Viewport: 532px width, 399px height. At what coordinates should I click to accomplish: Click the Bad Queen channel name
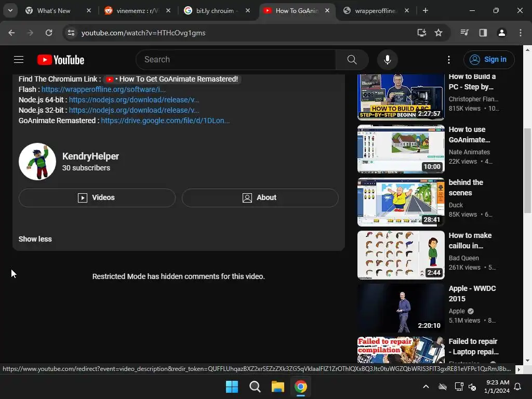(464, 258)
